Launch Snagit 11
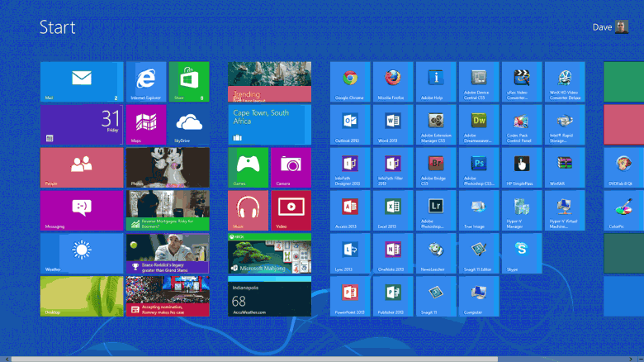This screenshot has height=362, width=644. [436, 296]
